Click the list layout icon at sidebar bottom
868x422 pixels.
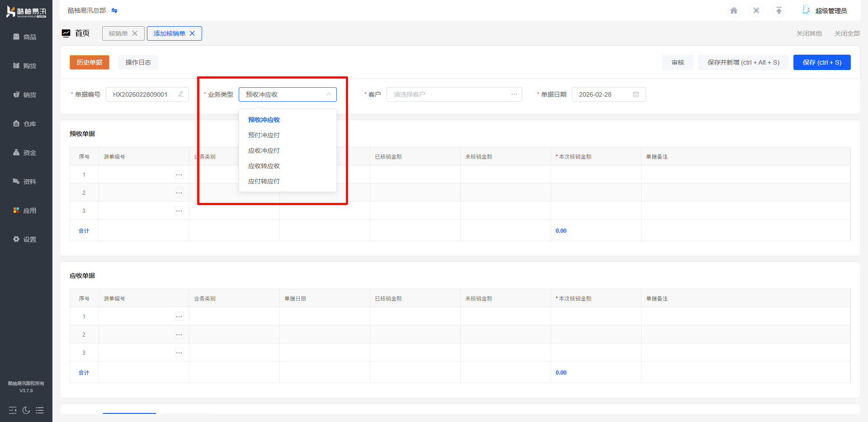point(40,410)
